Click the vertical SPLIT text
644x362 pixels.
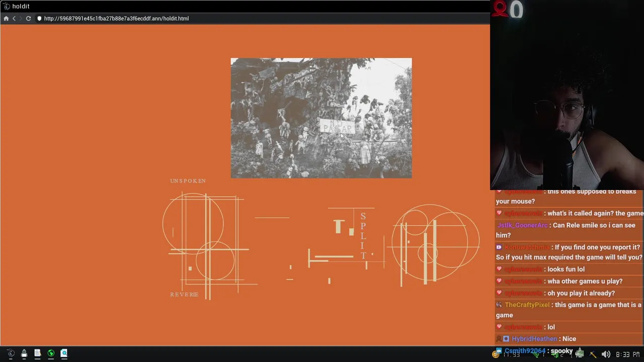363,236
